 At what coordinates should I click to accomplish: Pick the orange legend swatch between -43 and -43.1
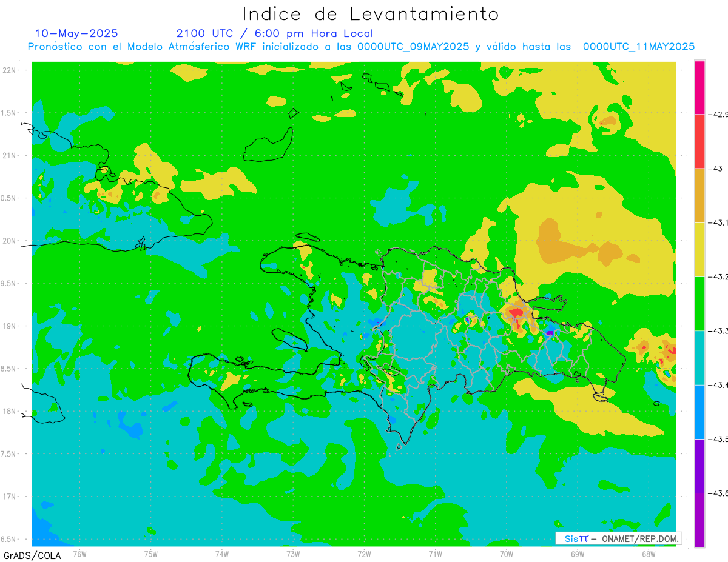point(699,195)
